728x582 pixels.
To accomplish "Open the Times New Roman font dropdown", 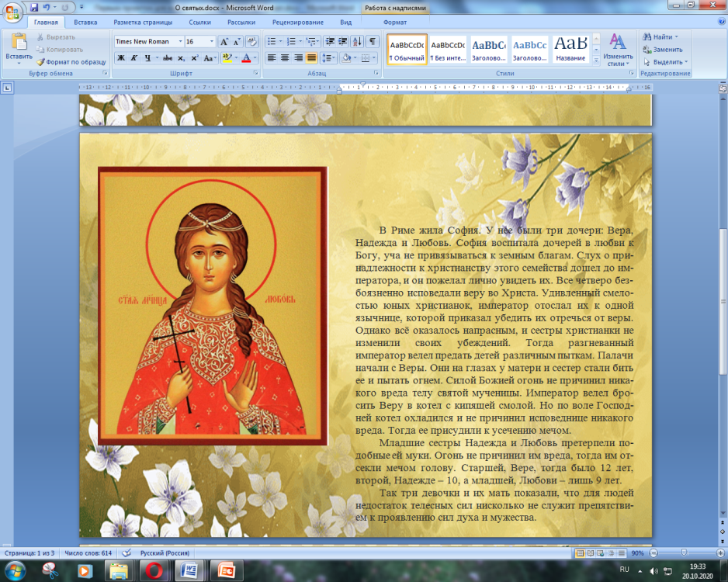I will [180, 41].
